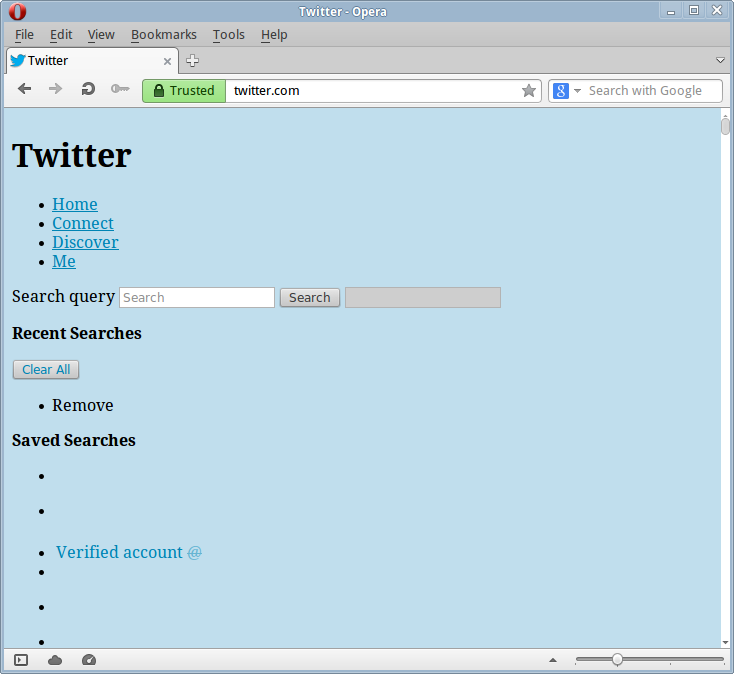
Task: Click the Search button on the page
Action: pos(309,298)
